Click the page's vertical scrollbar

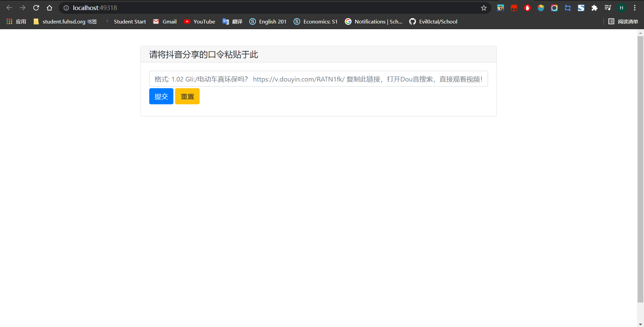coord(640,168)
